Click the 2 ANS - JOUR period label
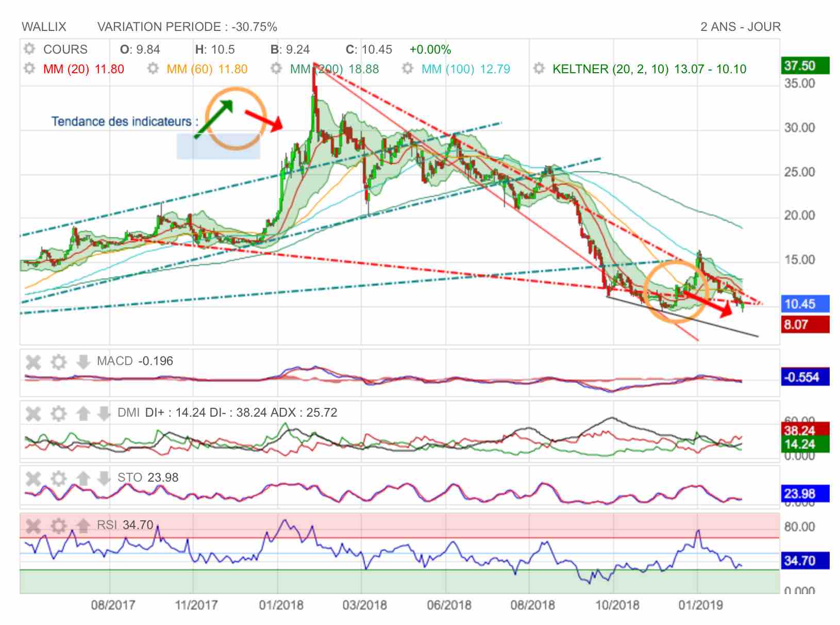The image size is (840, 625). click(x=741, y=27)
